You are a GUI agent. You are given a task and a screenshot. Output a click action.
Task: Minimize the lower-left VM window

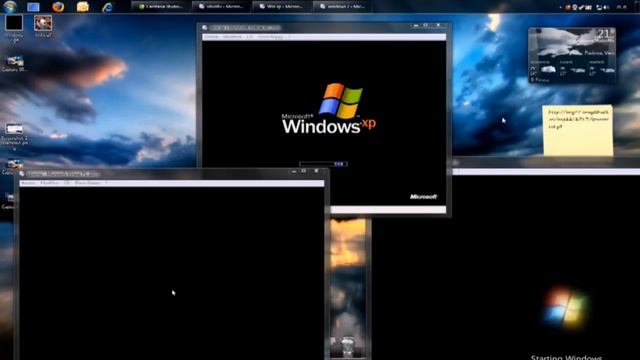(x=294, y=171)
